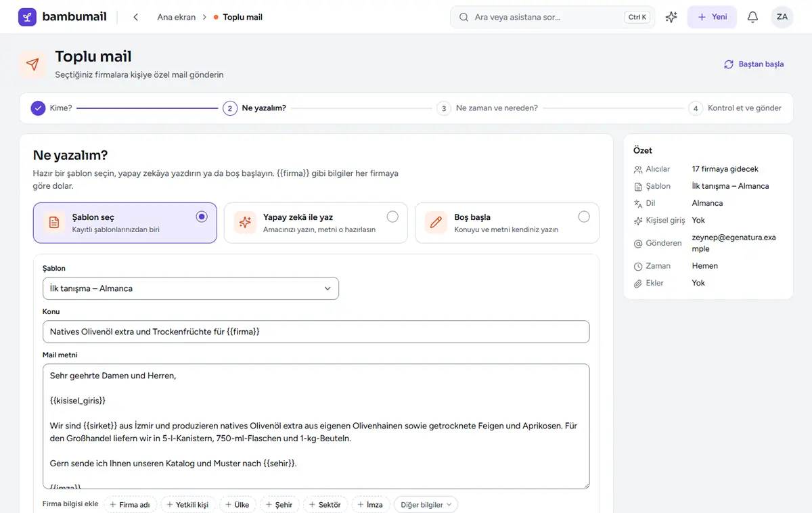Select the Şablon seç radio option
The height and width of the screenshot is (513, 812).
(202, 217)
